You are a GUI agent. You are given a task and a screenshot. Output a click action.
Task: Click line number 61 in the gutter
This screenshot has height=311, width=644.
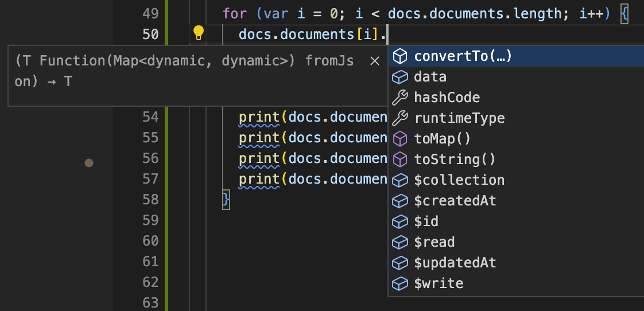pos(150,262)
